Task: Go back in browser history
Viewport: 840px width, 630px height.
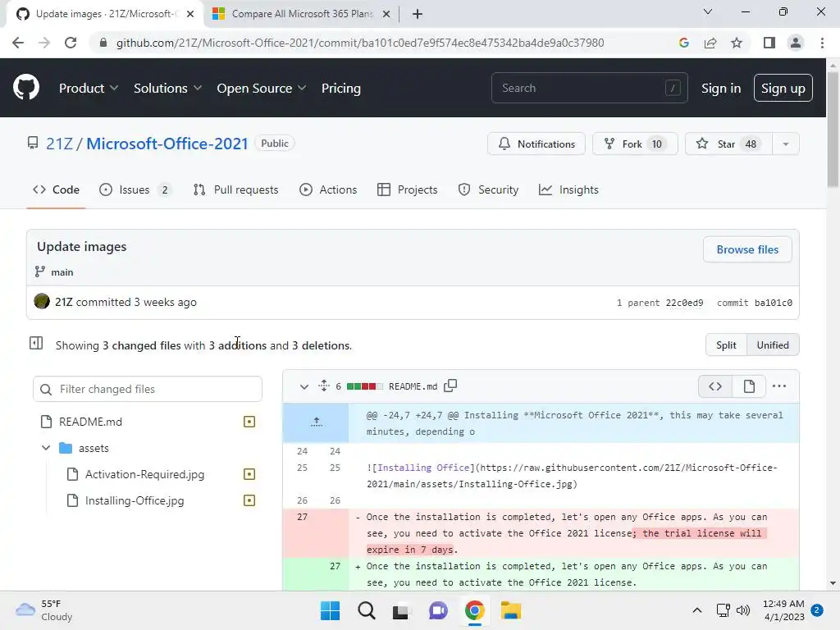Action: (18, 43)
